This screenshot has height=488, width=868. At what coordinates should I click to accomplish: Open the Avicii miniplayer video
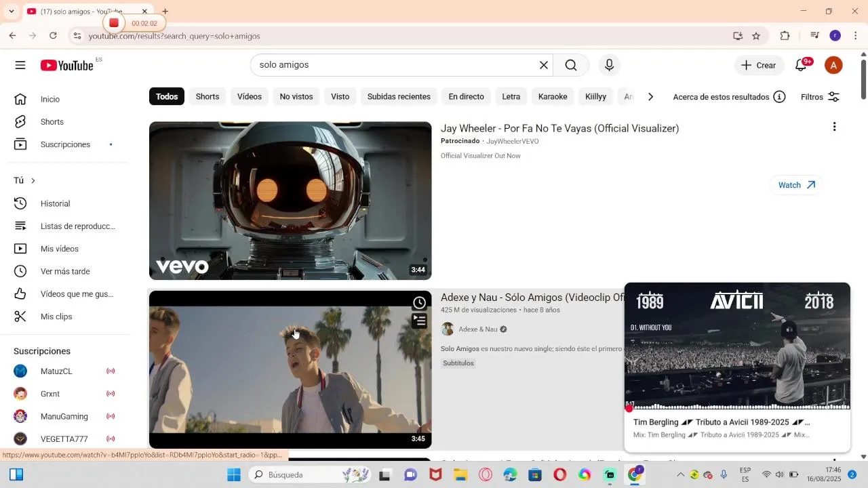click(737, 346)
